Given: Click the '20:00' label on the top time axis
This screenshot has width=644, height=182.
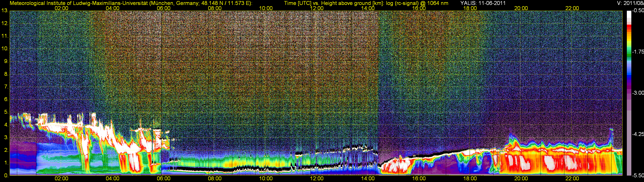Looking at the screenshot, I should [x=521, y=8].
